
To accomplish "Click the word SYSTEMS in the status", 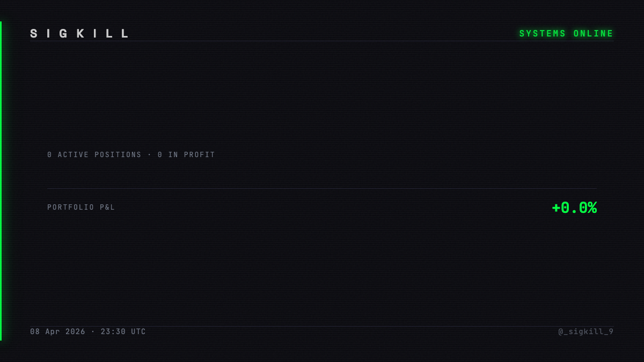I will [543, 34].
